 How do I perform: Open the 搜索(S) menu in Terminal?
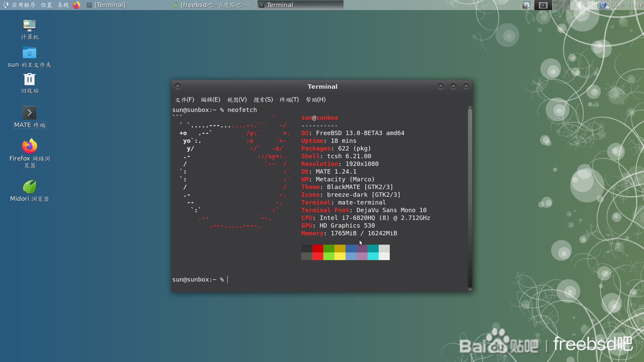tap(263, 100)
